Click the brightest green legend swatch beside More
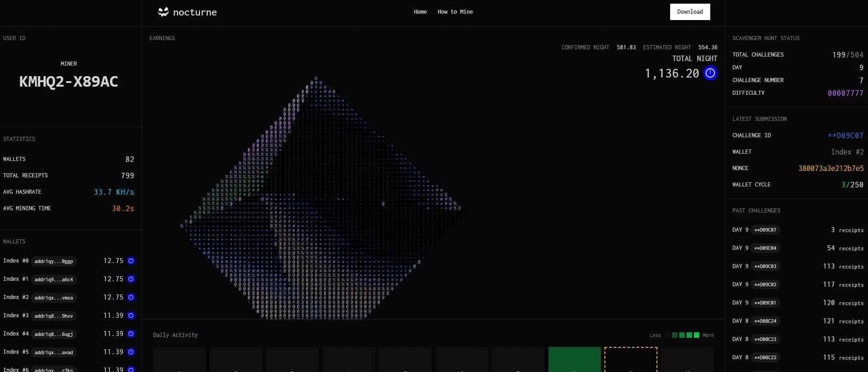 (x=697, y=335)
